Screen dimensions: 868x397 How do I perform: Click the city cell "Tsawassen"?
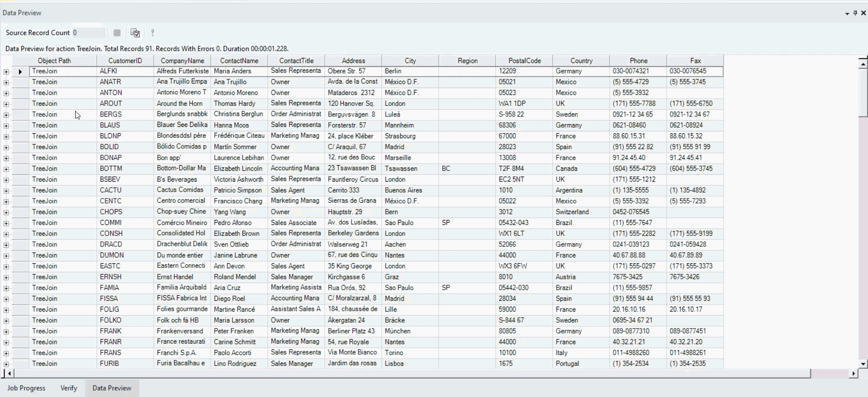[410, 168]
